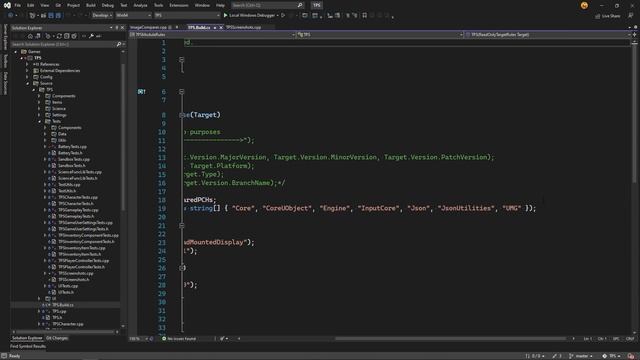Screen dimensions: 640x360
Task: Collapse code block at line 6
Action: tap(182, 92)
